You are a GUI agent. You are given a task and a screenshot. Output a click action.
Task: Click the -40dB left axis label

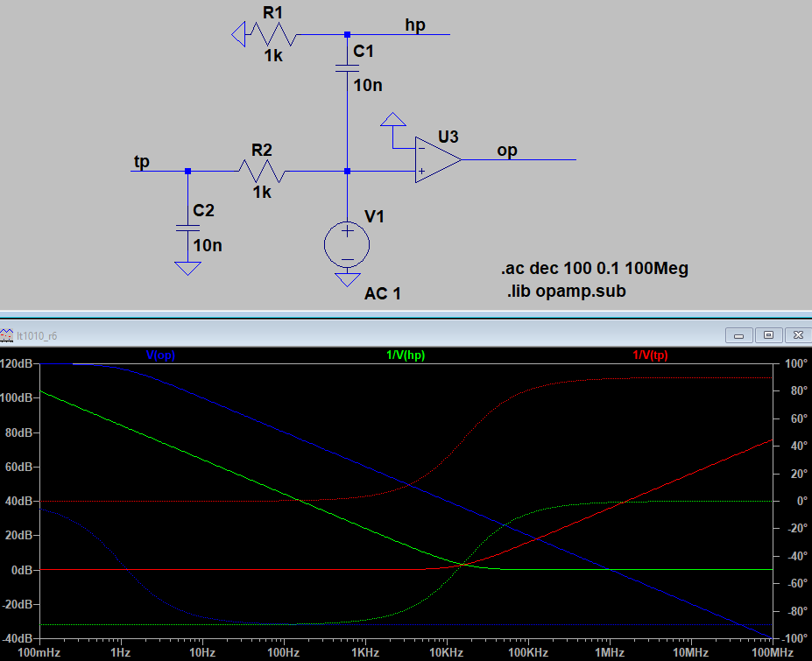click(18, 639)
